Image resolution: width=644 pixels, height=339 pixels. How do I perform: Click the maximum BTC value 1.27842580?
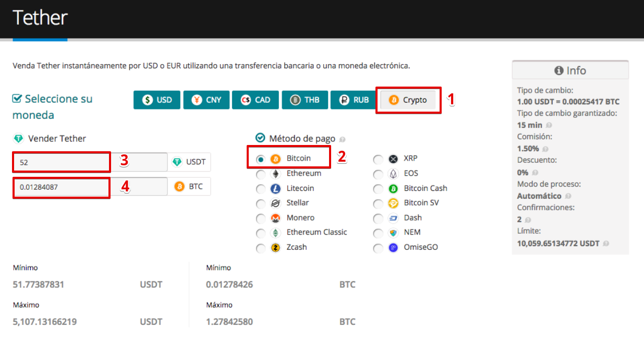229,322
